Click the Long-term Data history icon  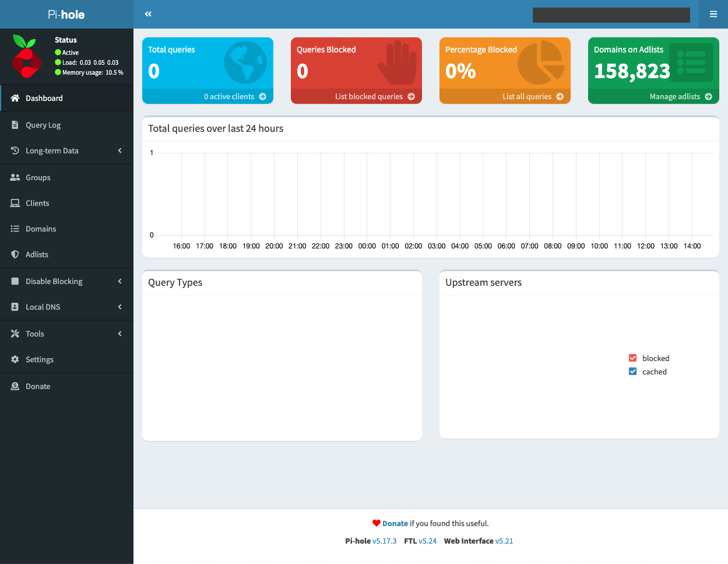pos(15,150)
